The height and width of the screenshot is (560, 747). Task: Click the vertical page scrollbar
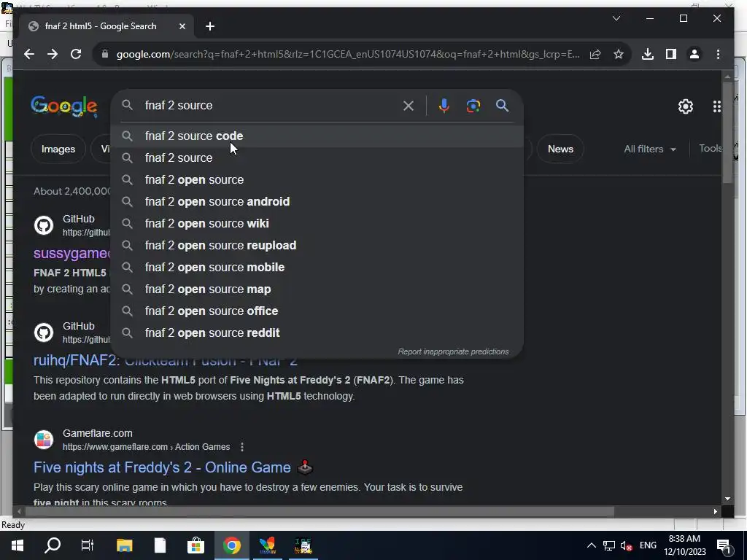tap(727, 131)
